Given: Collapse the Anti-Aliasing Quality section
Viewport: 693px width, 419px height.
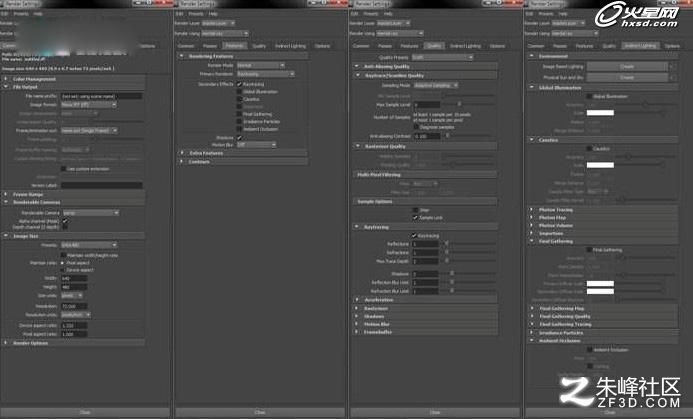Looking at the screenshot, I should (x=425, y=66).
